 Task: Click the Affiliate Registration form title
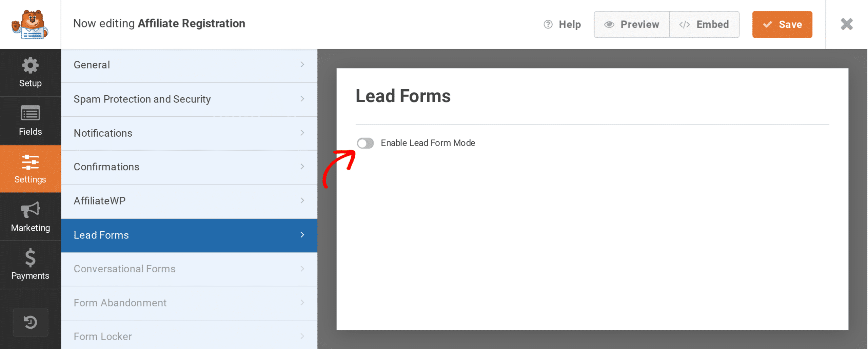pos(191,23)
